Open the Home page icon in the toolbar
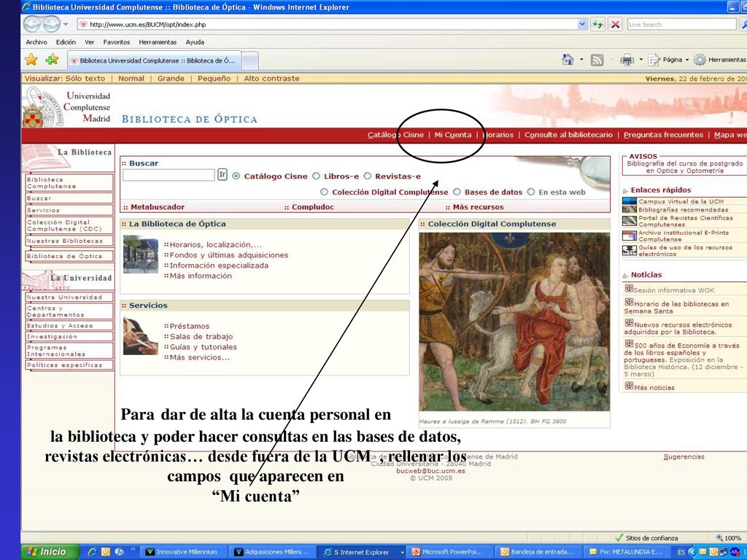 [568, 60]
